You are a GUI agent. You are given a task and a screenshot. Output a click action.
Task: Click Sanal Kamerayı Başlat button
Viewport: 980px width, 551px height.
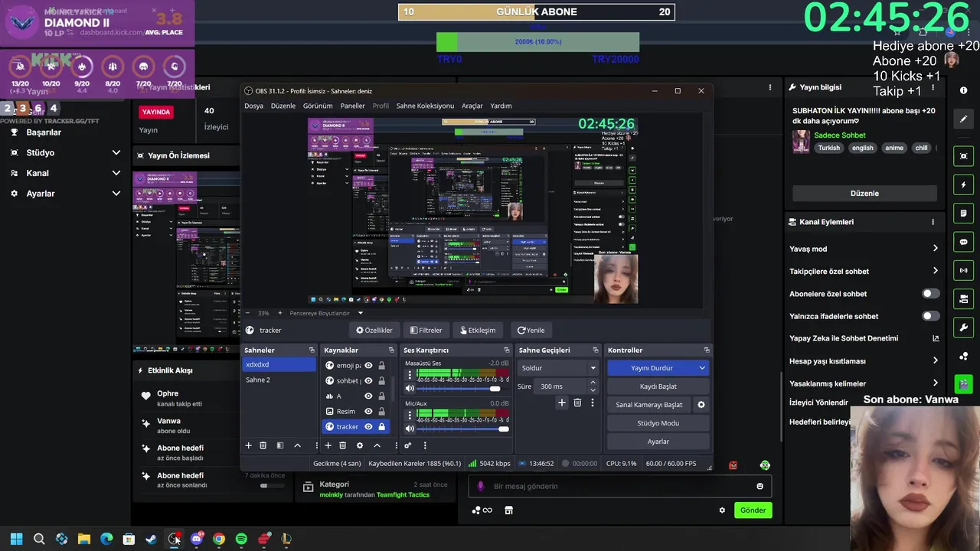(x=649, y=405)
